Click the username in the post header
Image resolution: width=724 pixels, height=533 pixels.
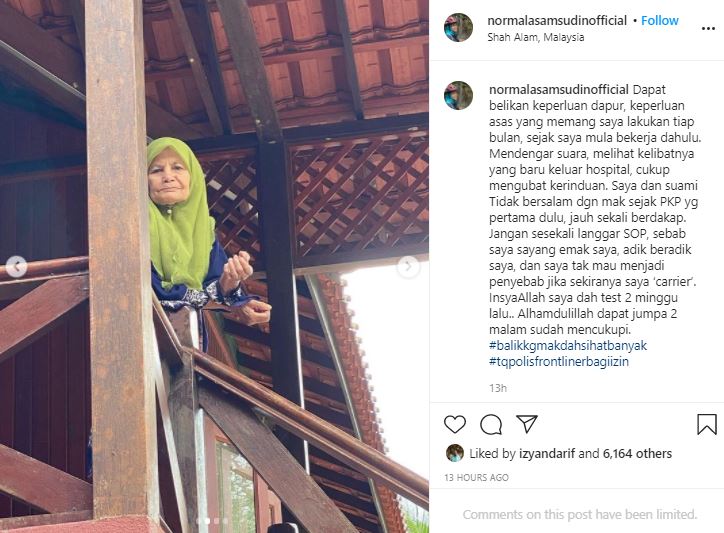pyautogui.click(x=557, y=20)
